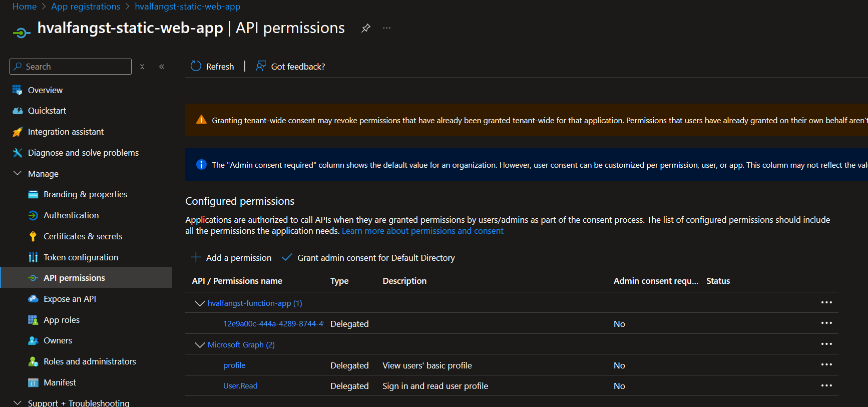Open the profile permission link

point(234,365)
